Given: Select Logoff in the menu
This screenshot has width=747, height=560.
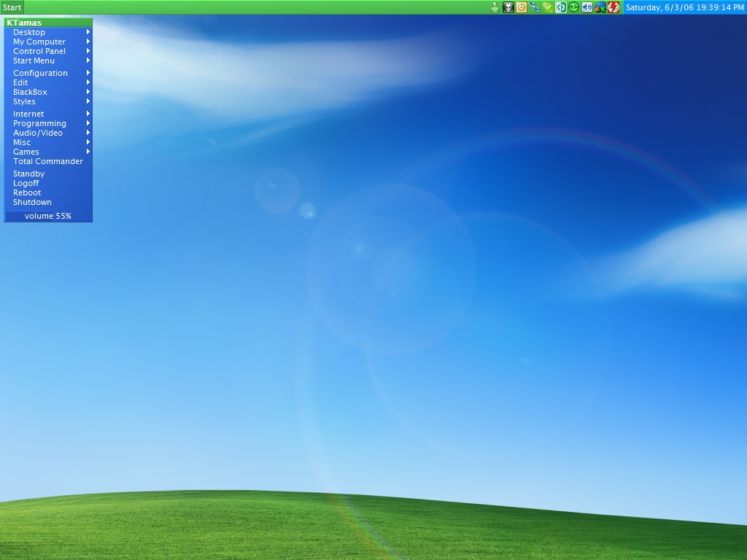Looking at the screenshot, I should pyautogui.click(x=48, y=183).
